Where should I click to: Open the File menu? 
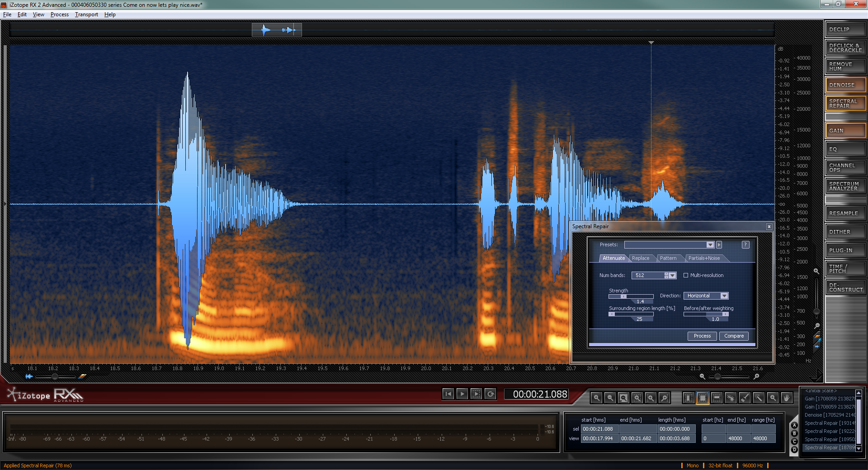pyautogui.click(x=7, y=14)
